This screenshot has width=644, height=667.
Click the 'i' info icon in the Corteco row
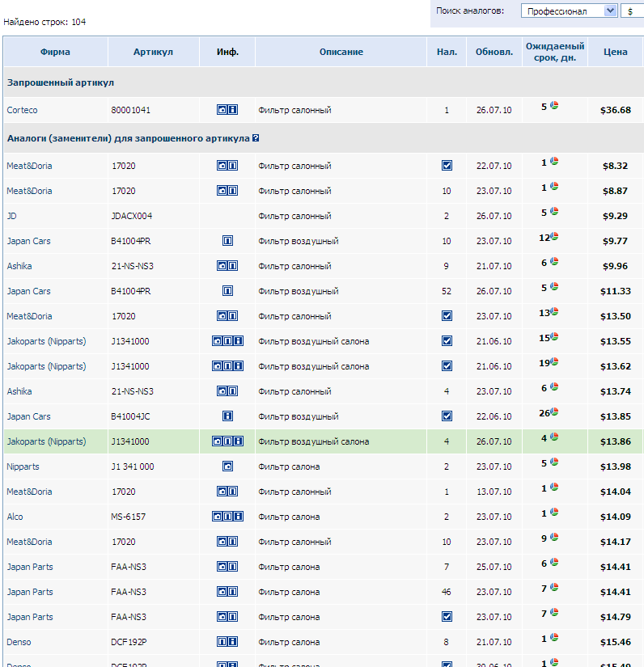[232, 110]
